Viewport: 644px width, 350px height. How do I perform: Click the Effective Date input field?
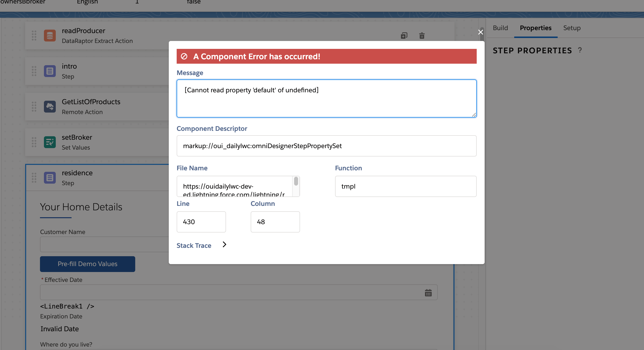[x=239, y=292]
